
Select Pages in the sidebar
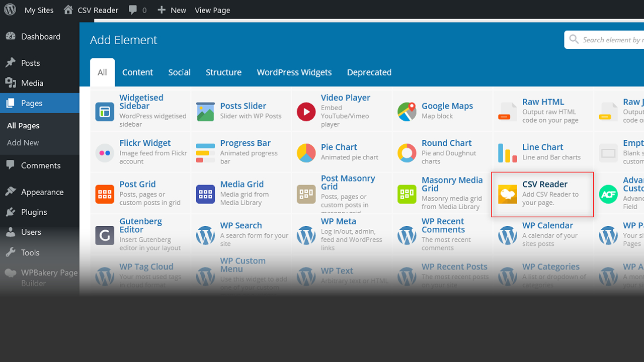point(40,103)
